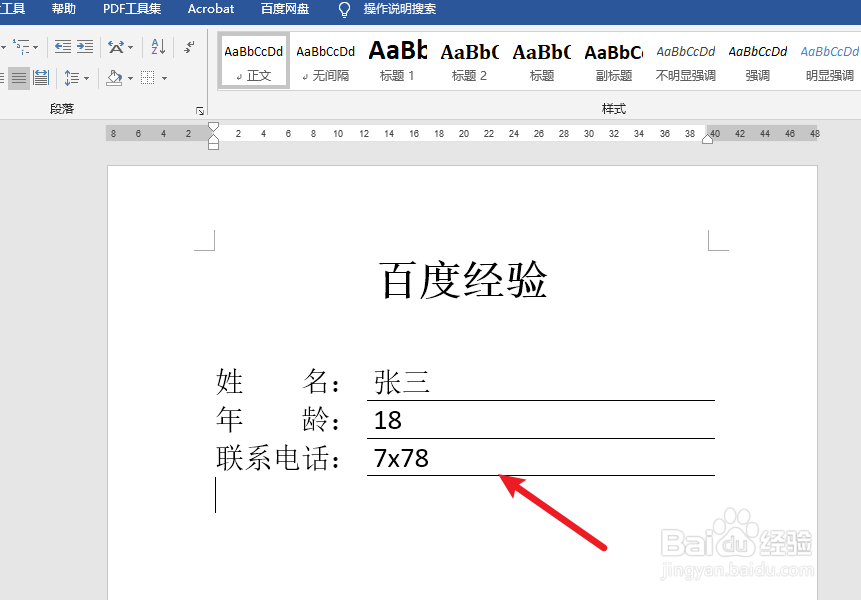Expand the borders dropdown arrow
The height and width of the screenshot is (600, 861).
point(164,78)
